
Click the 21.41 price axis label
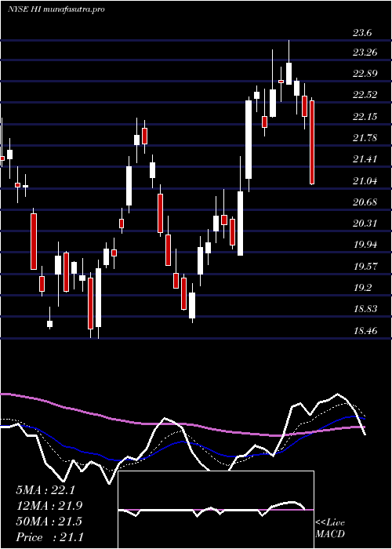(365, 159)
